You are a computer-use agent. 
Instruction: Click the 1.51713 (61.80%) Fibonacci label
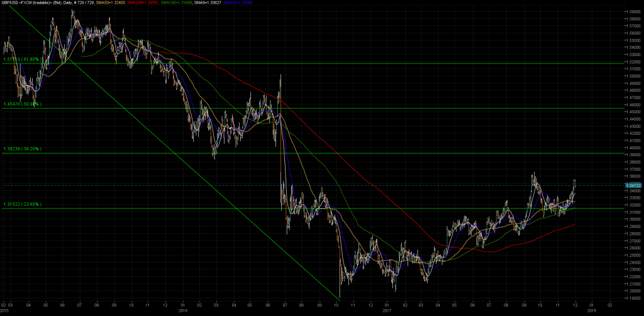pos(22,60)
